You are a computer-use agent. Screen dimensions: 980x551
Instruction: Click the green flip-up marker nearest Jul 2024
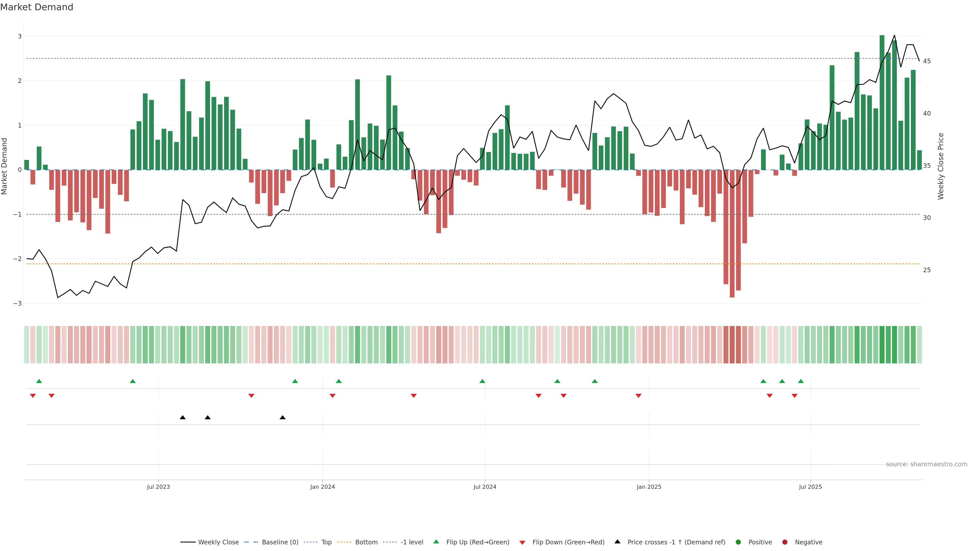[482, 381]
